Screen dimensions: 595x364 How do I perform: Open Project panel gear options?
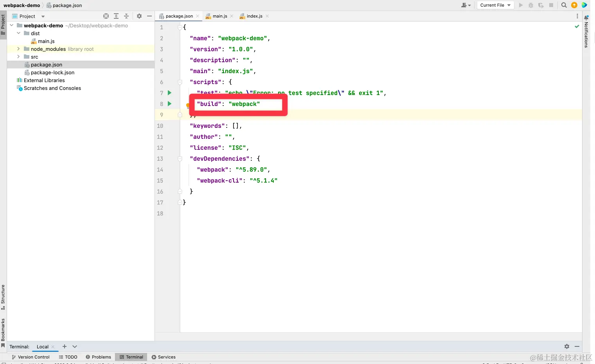click(x=139, y=16)
